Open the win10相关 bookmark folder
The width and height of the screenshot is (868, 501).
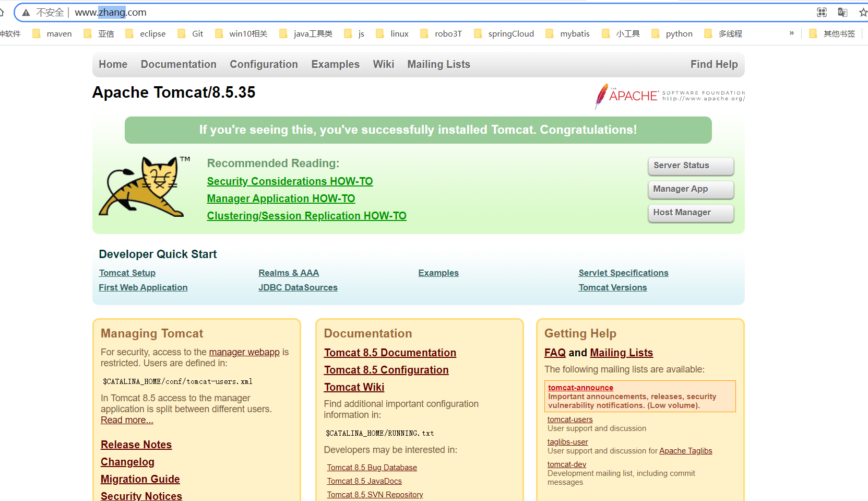pyautogui.click(x=241, y=34)
